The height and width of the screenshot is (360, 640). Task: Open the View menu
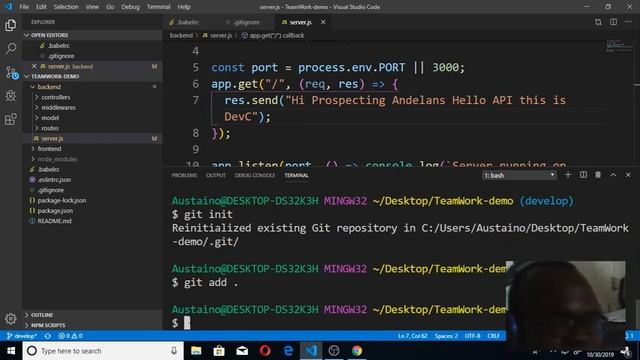pos(92,7)
